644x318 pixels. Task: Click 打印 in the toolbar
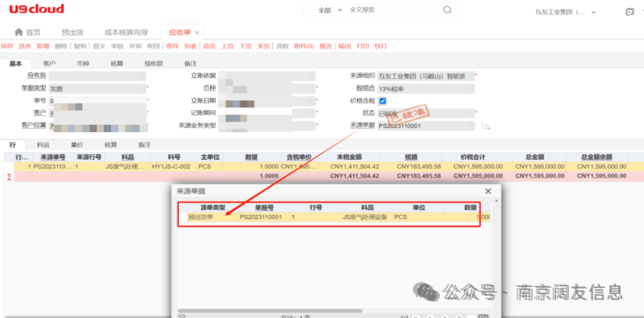click(363, 46)
